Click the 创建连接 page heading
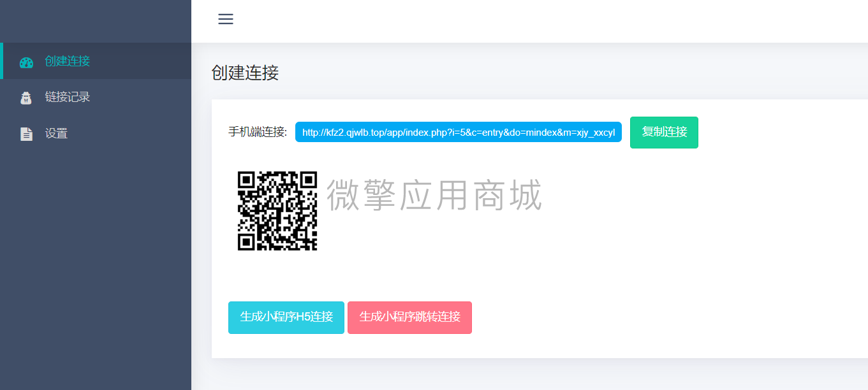 click(x=246, y=73)
